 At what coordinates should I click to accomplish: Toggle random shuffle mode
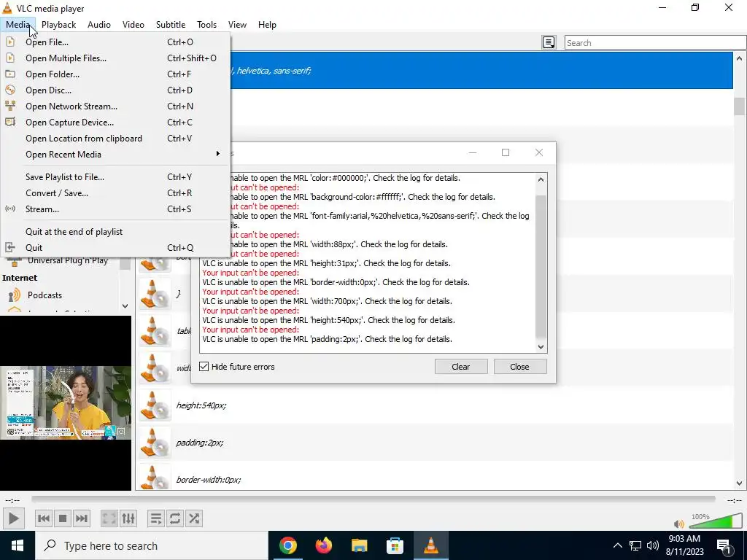coord(194,518)
